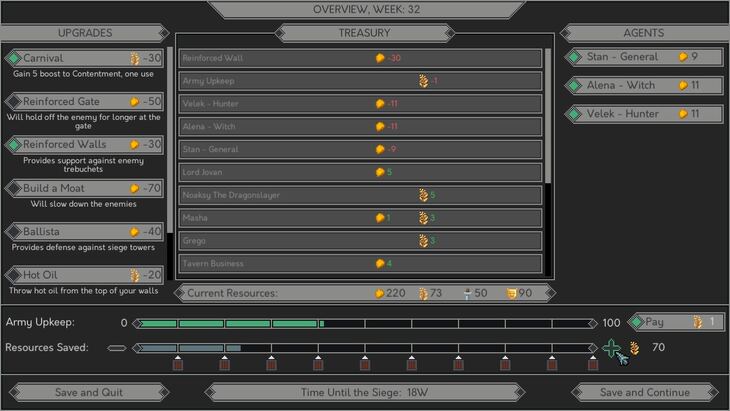Click Save and Quit
The image size is (730, 411).
pyautogui.click(x=88, y=392)
